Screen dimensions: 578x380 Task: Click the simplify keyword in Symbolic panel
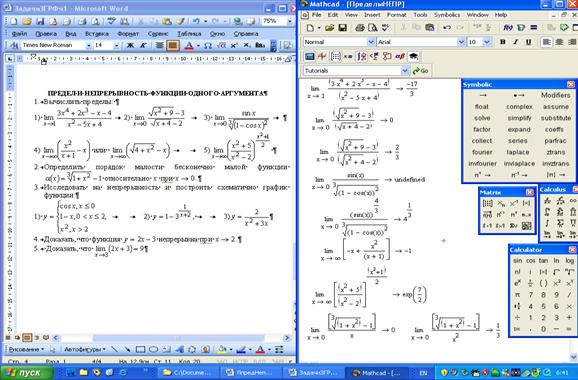519,118
